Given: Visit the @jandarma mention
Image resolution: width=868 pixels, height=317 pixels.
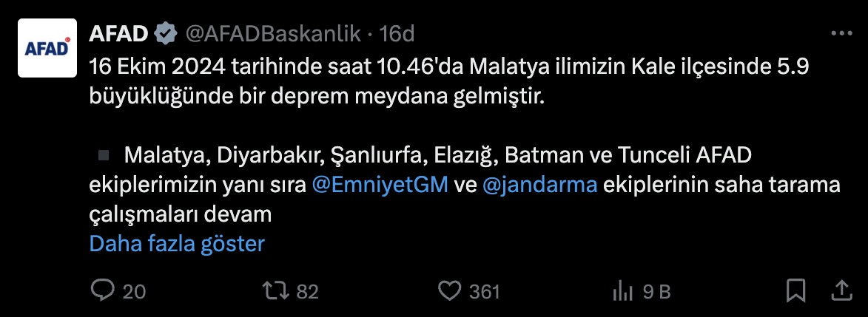Looking at the screenshot, I should pos(539,185).
